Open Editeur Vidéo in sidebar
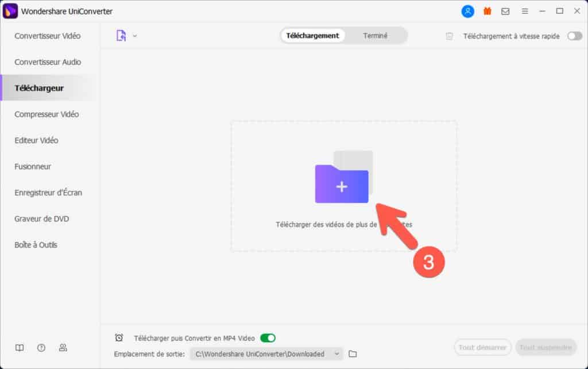Screen dimensions: 588x369 click(x=36, y=140)
